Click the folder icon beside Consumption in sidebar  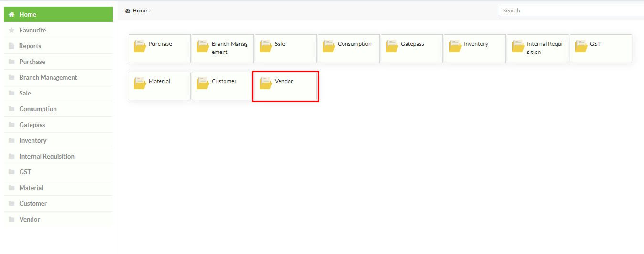(x=11, y=109)
